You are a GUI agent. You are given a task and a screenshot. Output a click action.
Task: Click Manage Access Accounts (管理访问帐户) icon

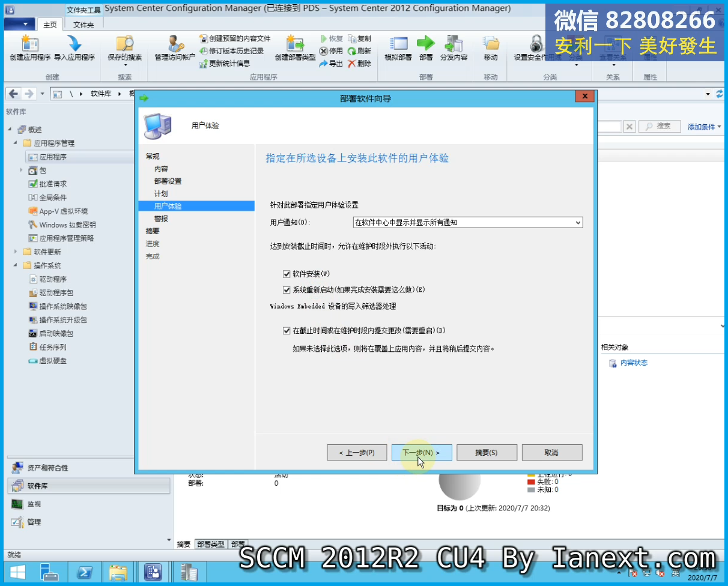tap(175, 48)
